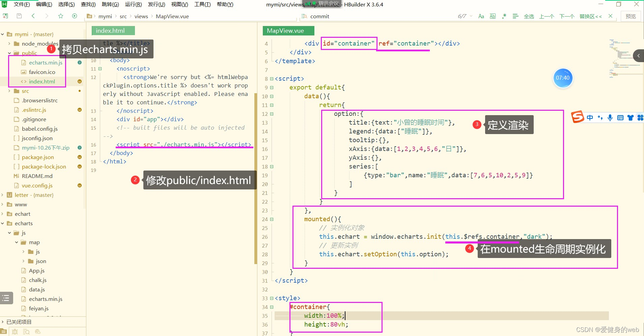Open the 选择(S) menu

(66, 4)
